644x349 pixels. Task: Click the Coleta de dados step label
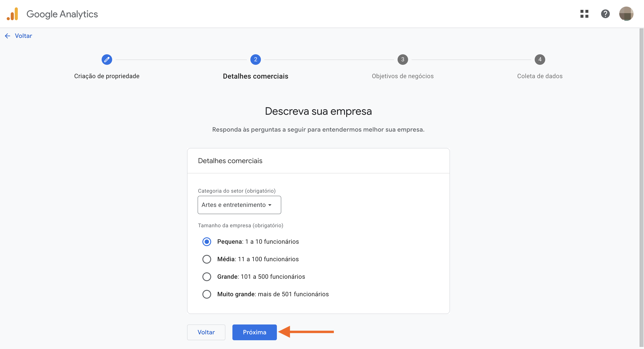(x=540, y=76)
